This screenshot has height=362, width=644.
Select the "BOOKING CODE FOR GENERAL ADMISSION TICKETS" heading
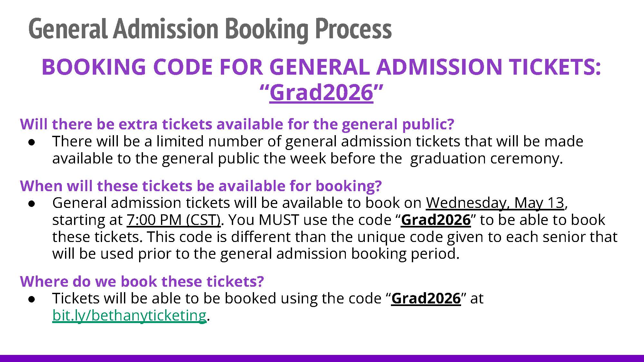[321, 67]
